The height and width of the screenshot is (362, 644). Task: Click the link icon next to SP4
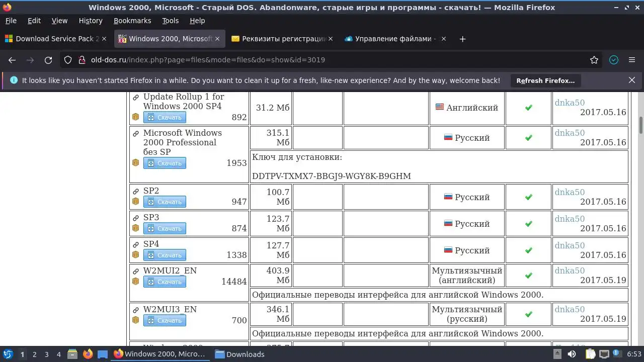tap(135, 245)
